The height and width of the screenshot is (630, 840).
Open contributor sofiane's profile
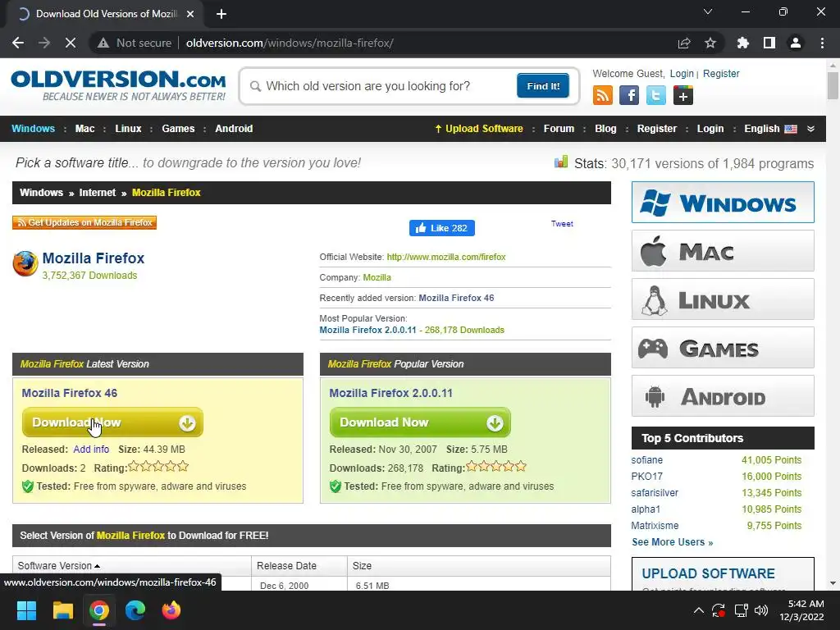(646, 460)
